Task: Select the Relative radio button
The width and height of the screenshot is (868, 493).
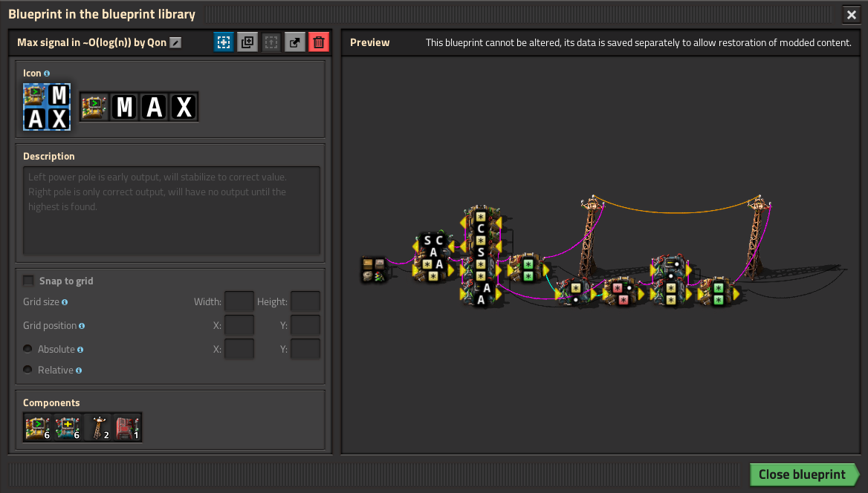Action: (x=27, y=369)
